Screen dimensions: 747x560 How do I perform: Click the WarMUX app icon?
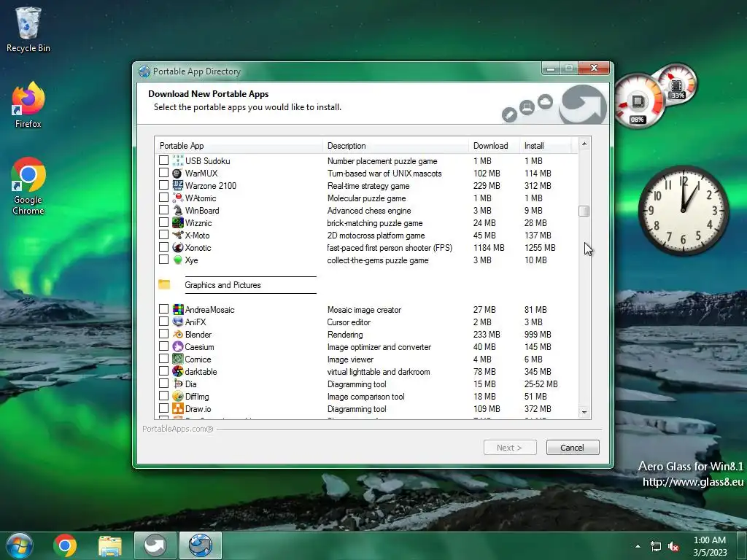[178, 173]
